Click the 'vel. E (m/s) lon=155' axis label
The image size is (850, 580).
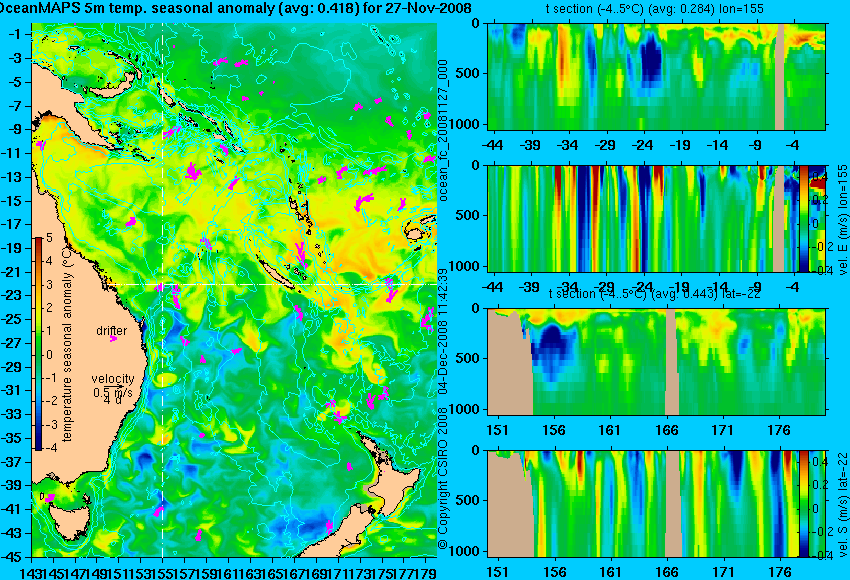[842, 220]
